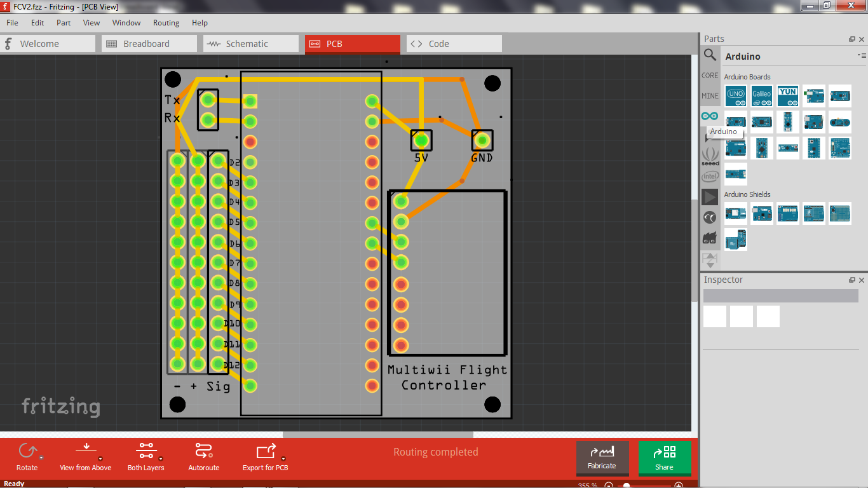Open the SparkFun flame parts bin

point(710,237)
